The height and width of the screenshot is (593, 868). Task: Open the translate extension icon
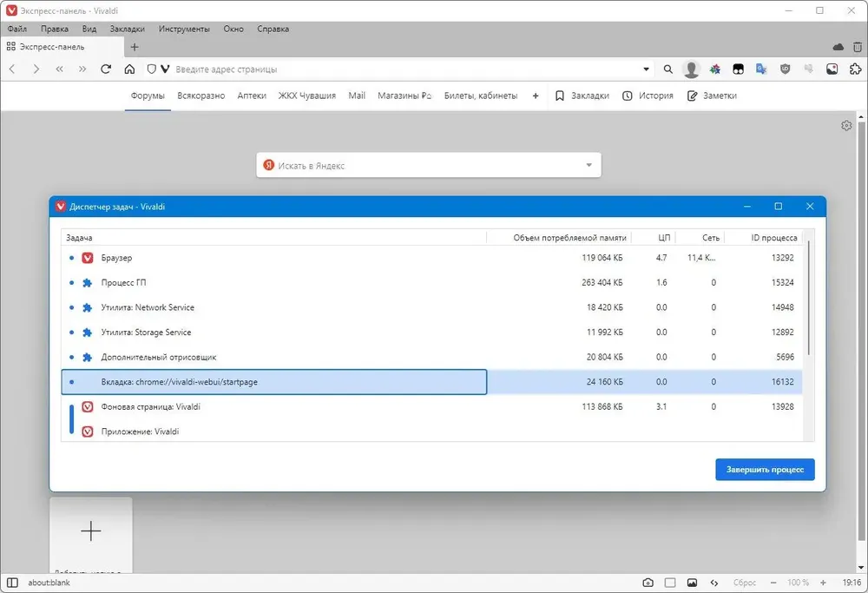click(762, 69)
